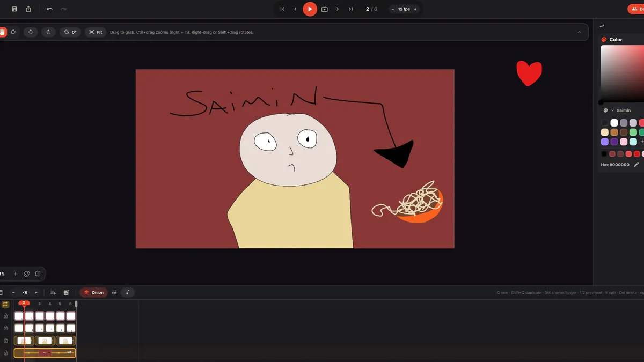Select the cream beige palette swatch
The width and height of the screenshot is (644, 362).
[x=605, y=132]
